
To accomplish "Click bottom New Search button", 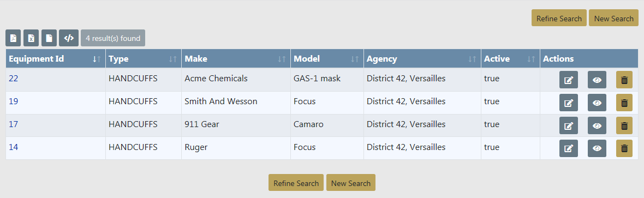I will [351, 183].
